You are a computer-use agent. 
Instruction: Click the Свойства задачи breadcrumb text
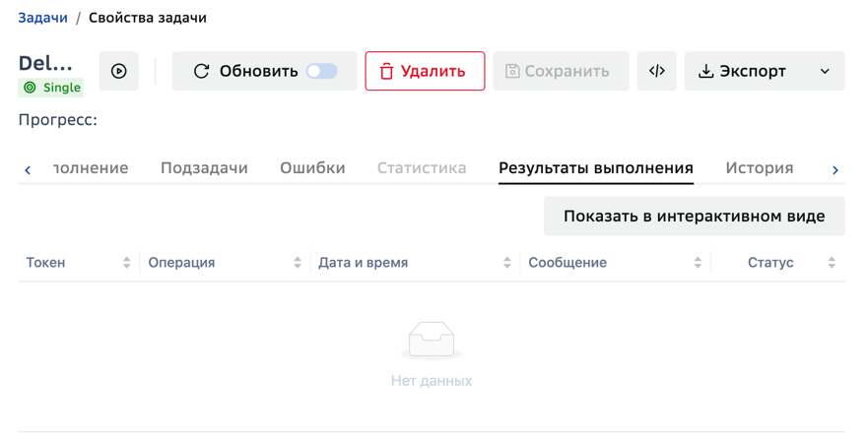point(147,18)
